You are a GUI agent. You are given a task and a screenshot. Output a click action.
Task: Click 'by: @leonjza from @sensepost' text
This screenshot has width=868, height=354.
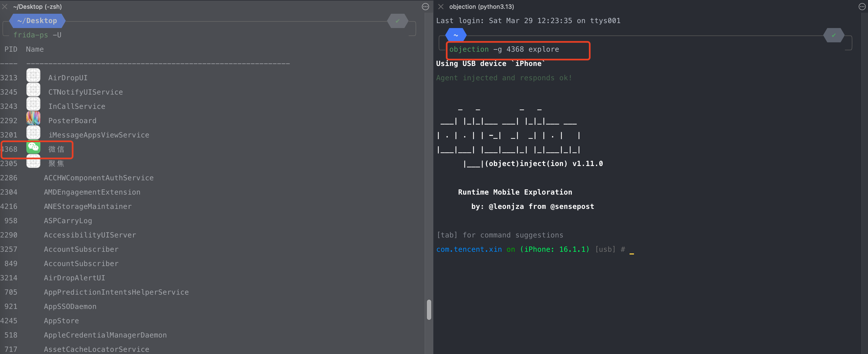(533, 206)
